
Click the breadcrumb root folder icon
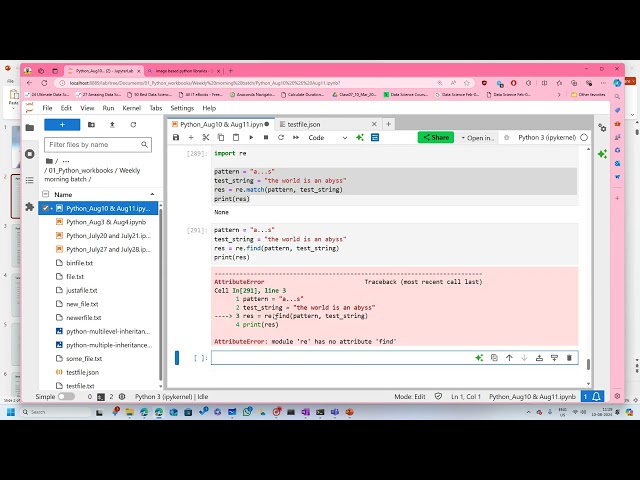tap(49, 161)
